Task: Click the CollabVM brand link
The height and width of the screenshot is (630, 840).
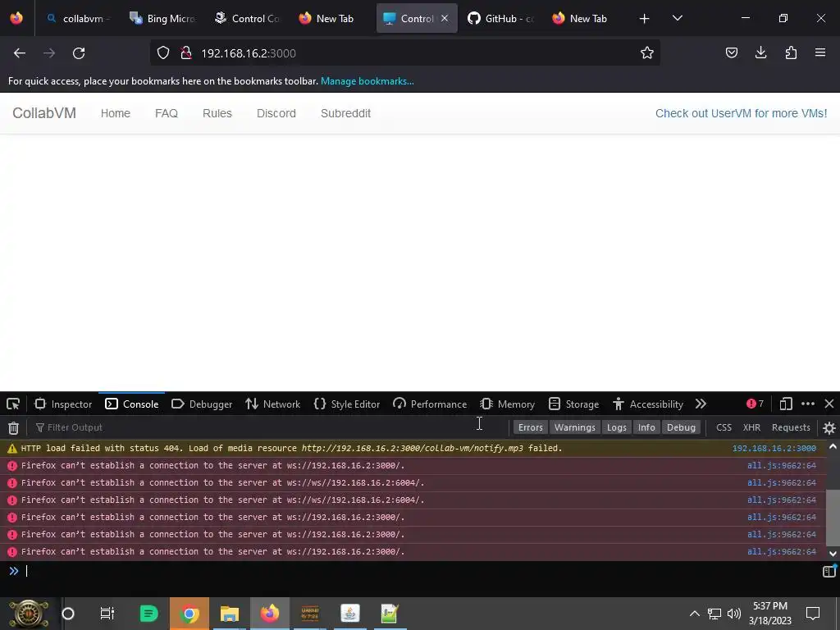Action: (44, 113)
